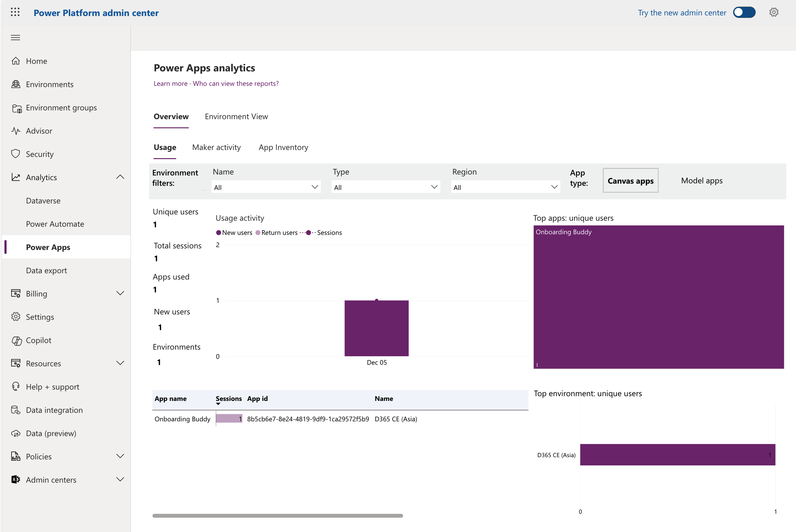Open Security via its shield icon

(x=16, y=154)
